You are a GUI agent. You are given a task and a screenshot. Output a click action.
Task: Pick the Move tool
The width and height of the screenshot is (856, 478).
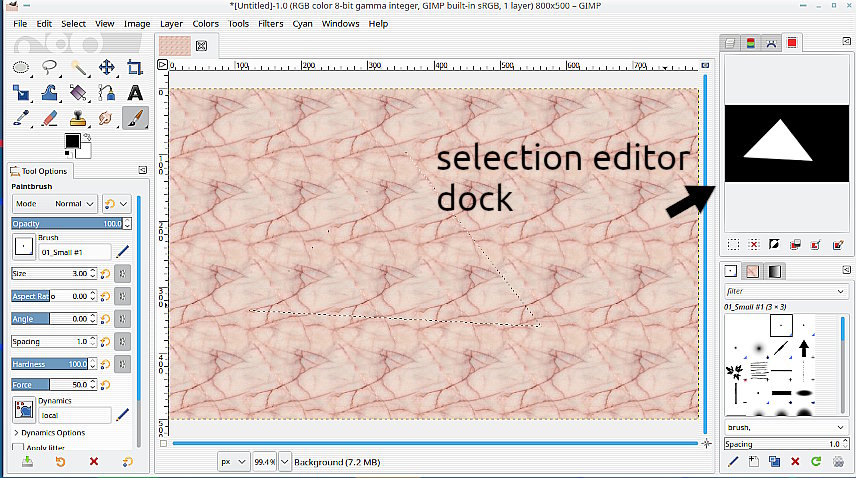pyautogui.click(x=107, y=68)
